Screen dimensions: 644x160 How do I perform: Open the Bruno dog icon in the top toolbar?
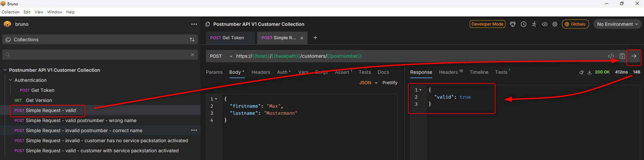[513, 24]
